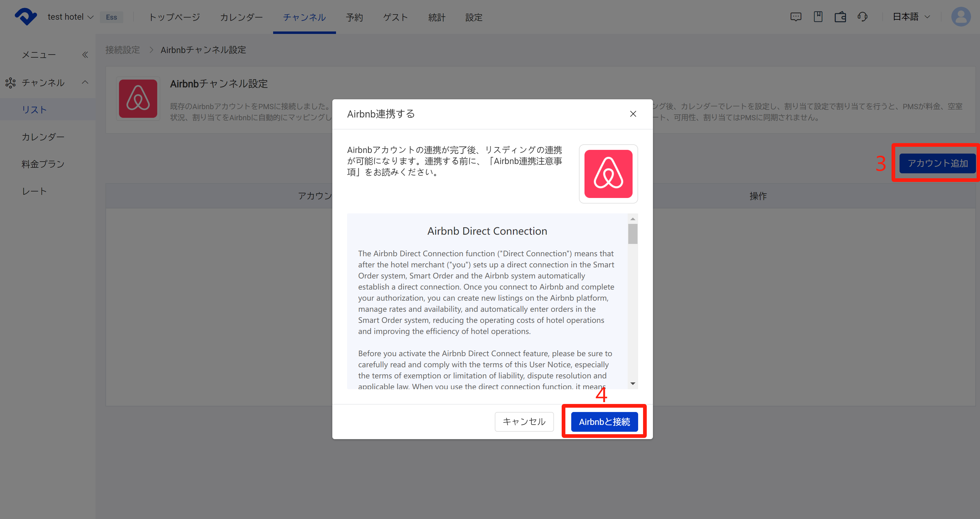980x519 pixels.
Task: Click the Airbnbと接続 button
Action: [604, 422]
